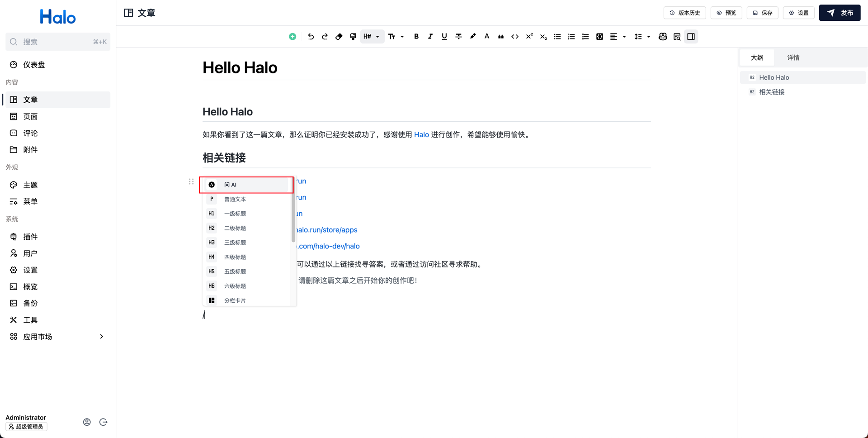This screenshot has width=868, height=438.
Task: Choose 五级标题 from the slash menu
Action: [246, 271]
